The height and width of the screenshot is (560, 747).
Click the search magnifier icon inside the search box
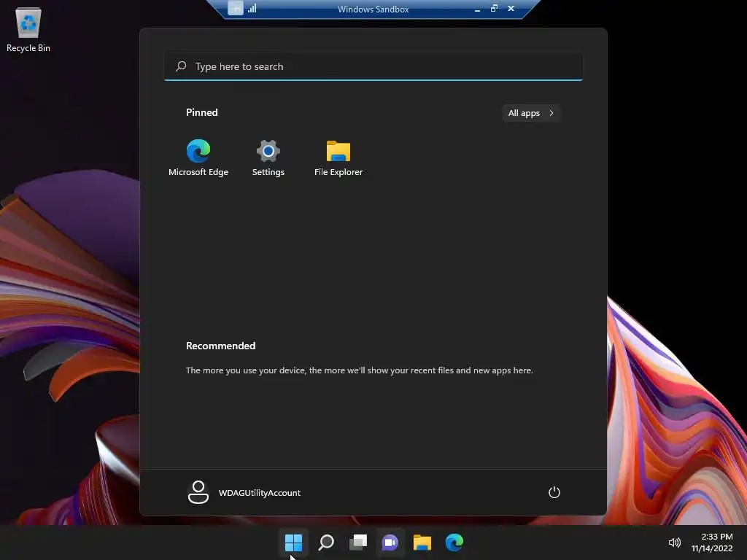pyautogui.click(x=181, y=66)
